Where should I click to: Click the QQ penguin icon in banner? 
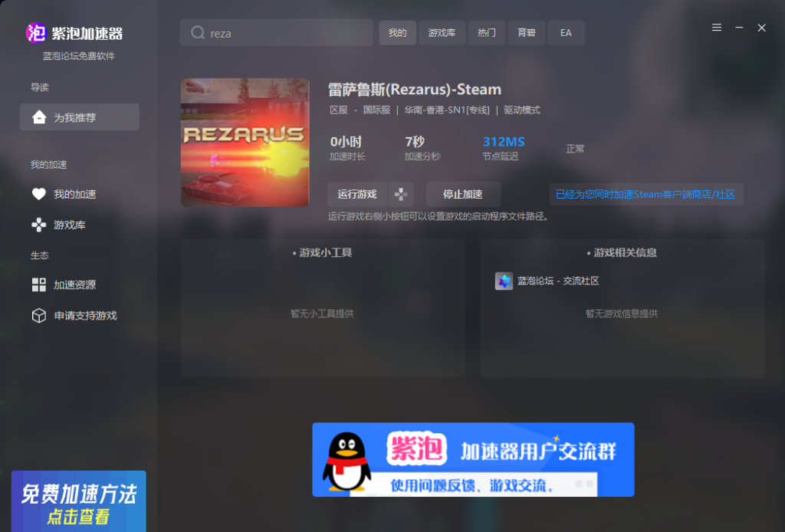tap(347, 461)
